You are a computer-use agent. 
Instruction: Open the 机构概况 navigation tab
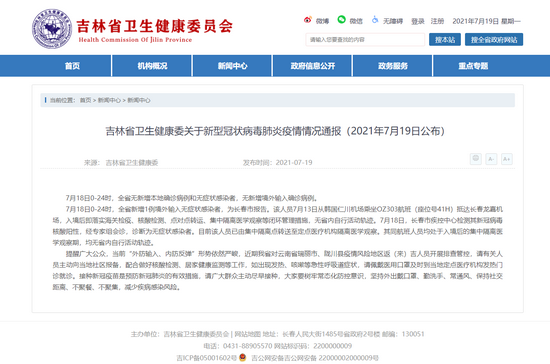click(152, 66)
